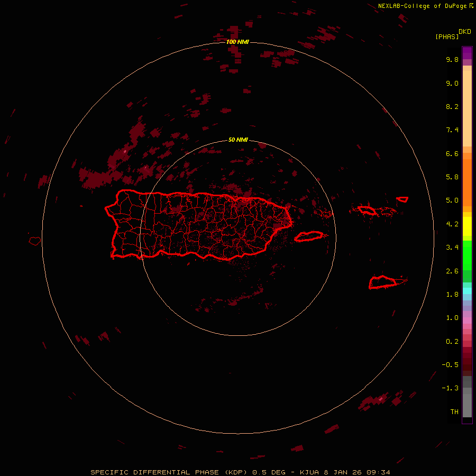476x476 pixels.
Task: Click the yellow segment of the color bar
Action: [467, 226]
